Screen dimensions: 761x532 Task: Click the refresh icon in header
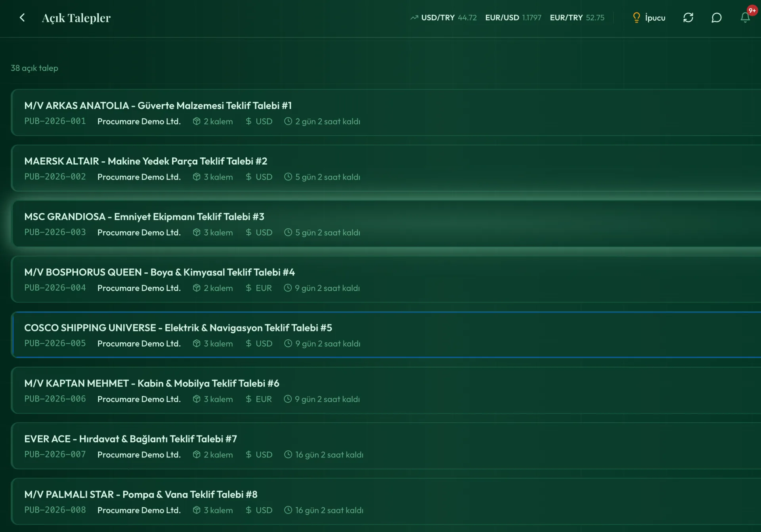click(688, 17)
